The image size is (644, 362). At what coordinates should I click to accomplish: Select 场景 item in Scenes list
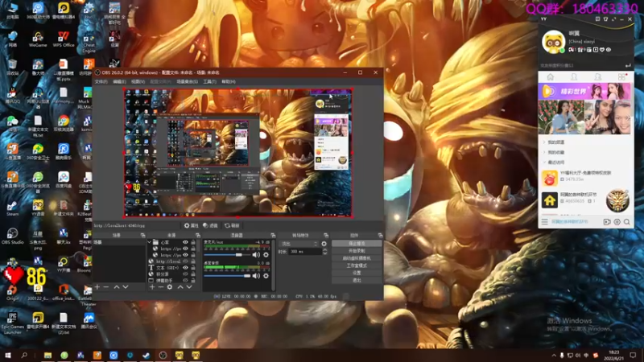(118, 243)
